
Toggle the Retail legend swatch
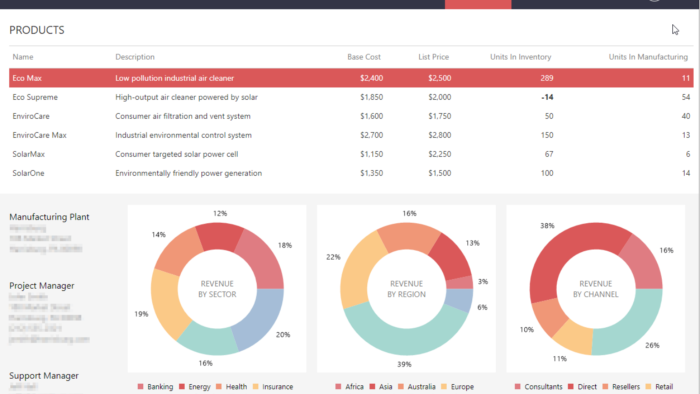point(648,386)
